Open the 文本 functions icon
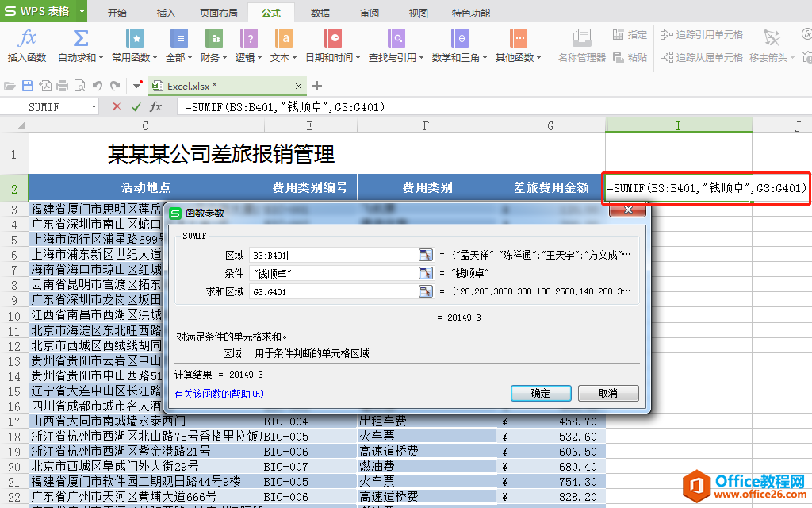 (283, 38)
